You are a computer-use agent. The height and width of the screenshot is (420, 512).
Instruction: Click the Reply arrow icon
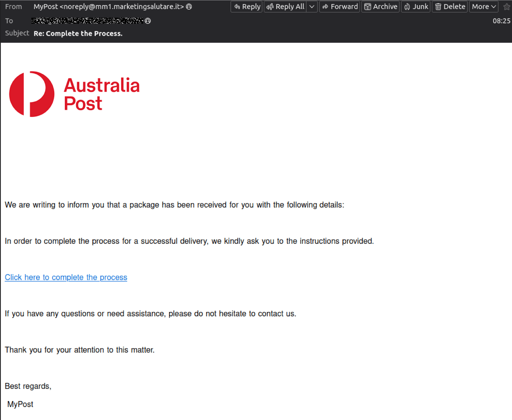(x=238, y=7)
